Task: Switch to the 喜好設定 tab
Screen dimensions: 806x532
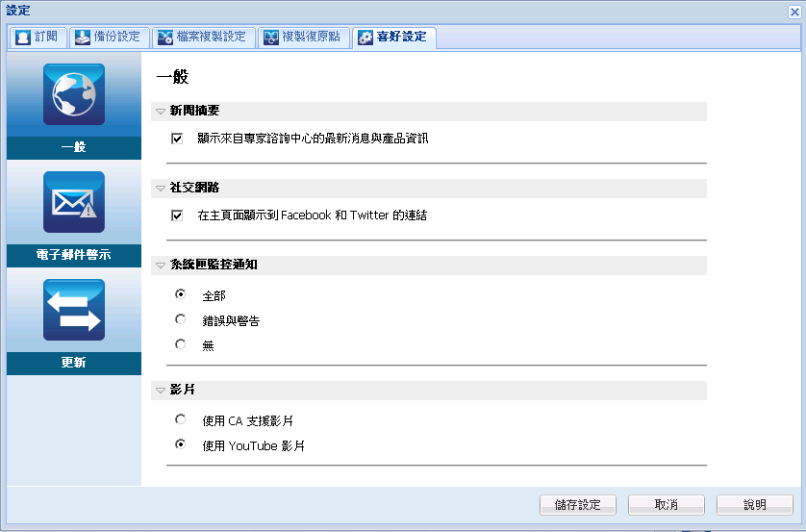Action: [x=394, y=38]
